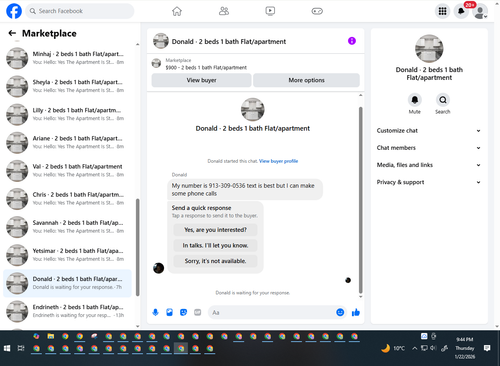
Task: Open the Facebook logo home link
Action: [x=14, y=11]
